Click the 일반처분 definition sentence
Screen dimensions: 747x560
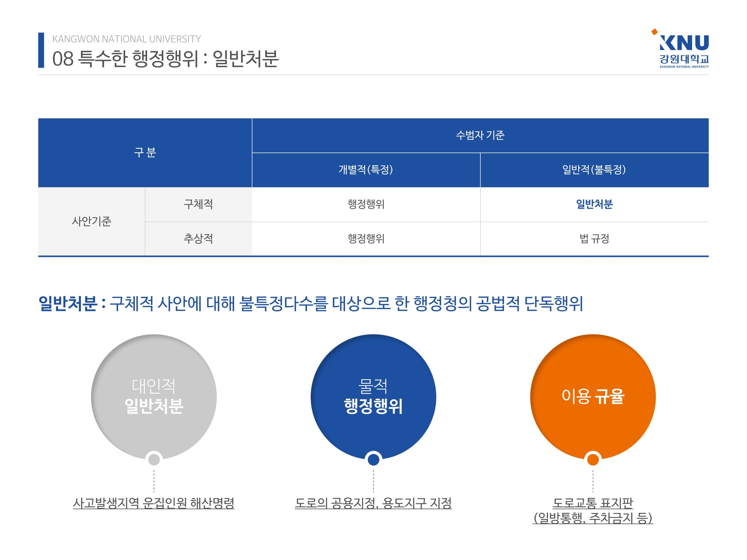pos(310,303)
